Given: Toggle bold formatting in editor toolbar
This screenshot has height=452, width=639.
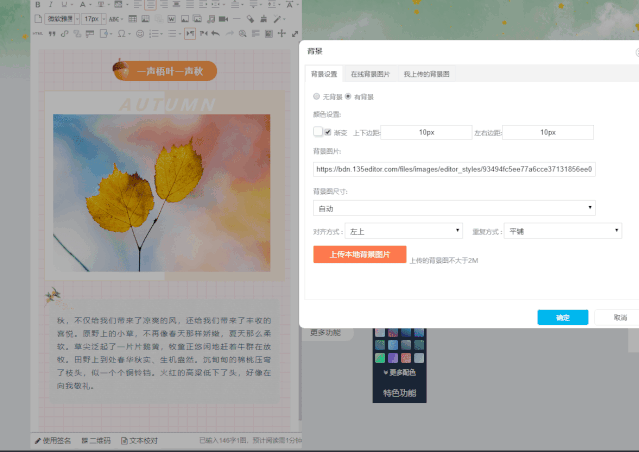Looking at the screenshot, I should (x=37, y=5).
